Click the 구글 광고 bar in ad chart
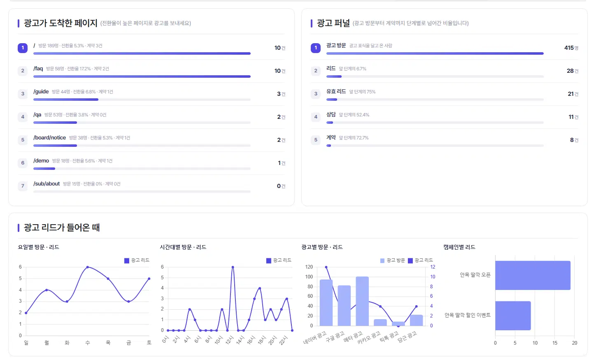 pyautogui.click(x=344, y=306)
